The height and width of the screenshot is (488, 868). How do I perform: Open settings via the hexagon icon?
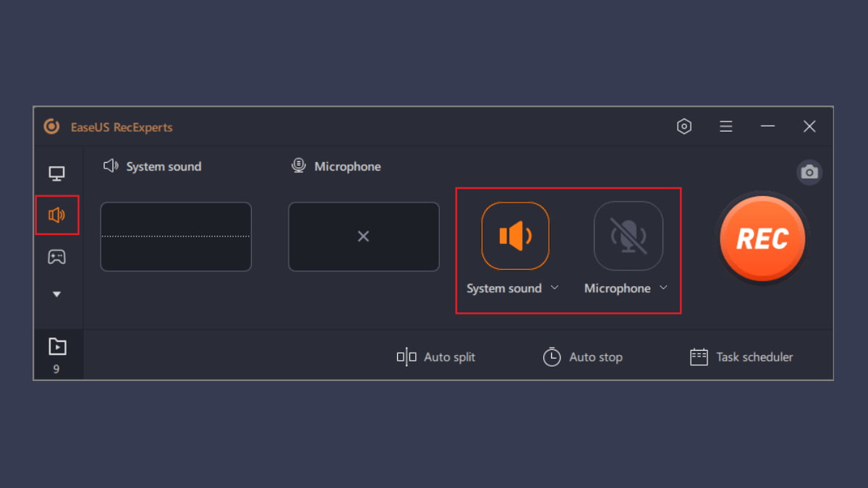click(x=684, y=127)
